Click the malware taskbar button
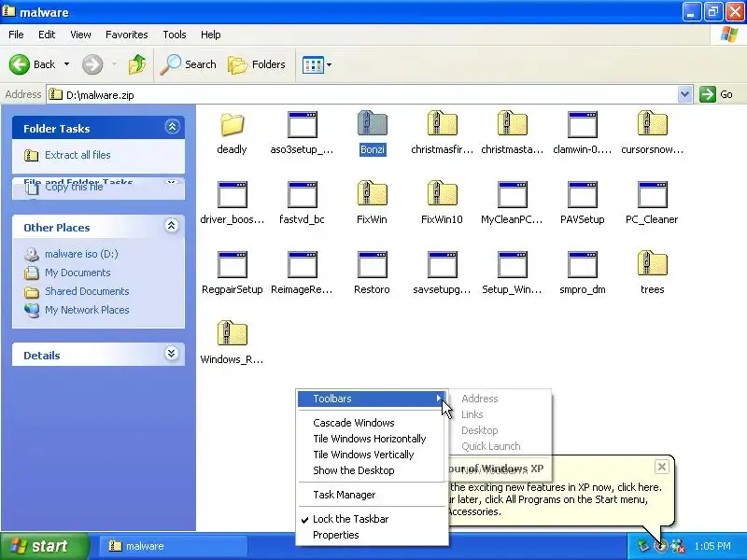The height and width of the screenshot is (560, 747). [x=174, y=546]
